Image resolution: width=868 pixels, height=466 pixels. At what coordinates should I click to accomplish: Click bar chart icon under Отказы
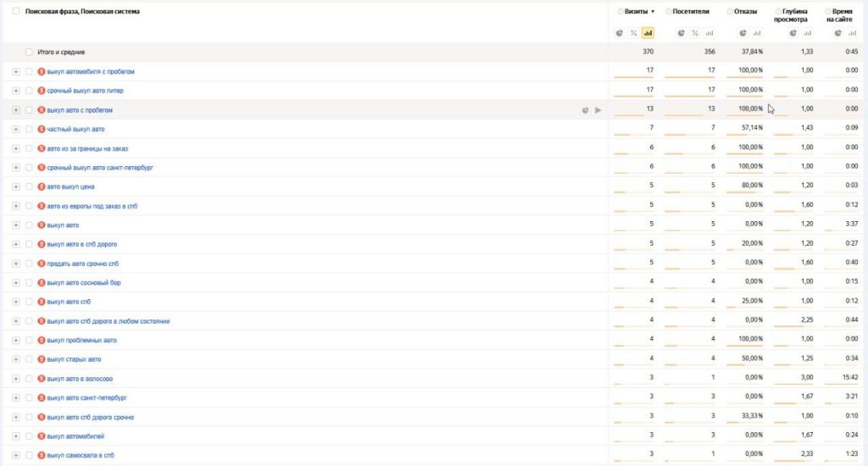[x=757, y=33]
